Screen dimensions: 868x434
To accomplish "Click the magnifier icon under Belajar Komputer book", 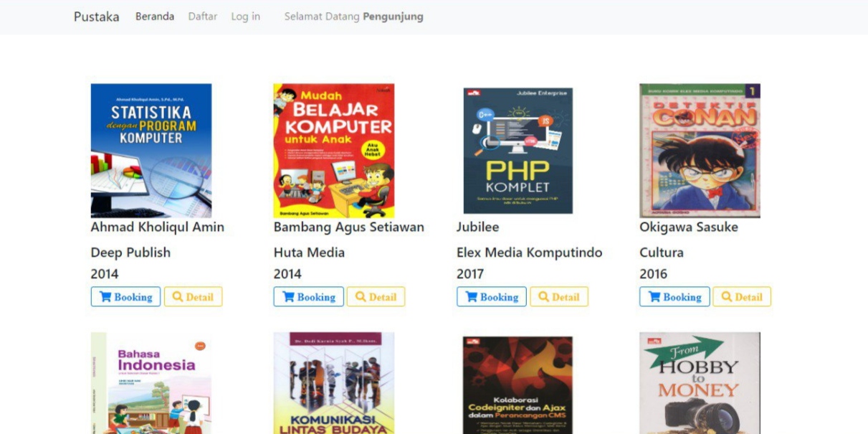I will pyautogui.click(x=360, y=296).
